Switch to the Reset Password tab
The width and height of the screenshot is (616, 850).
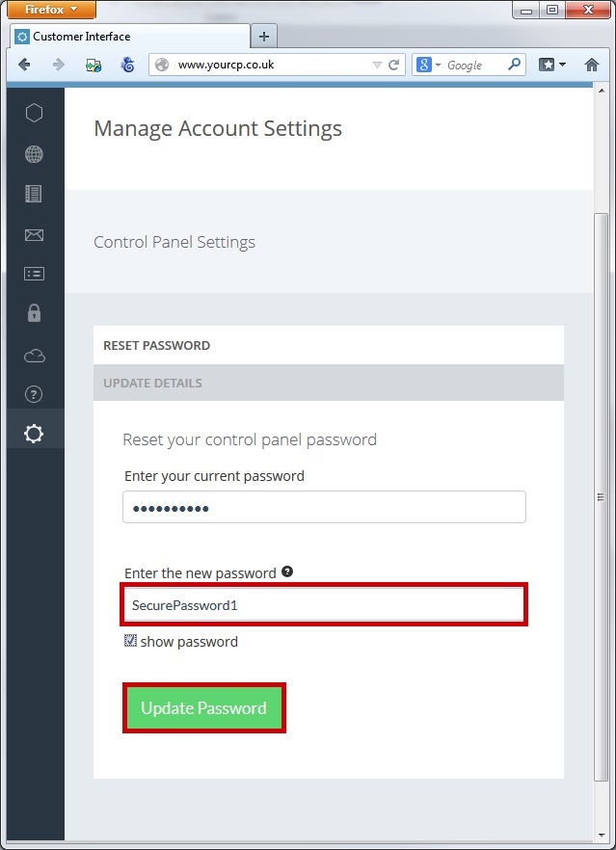(x=156, y=345)
